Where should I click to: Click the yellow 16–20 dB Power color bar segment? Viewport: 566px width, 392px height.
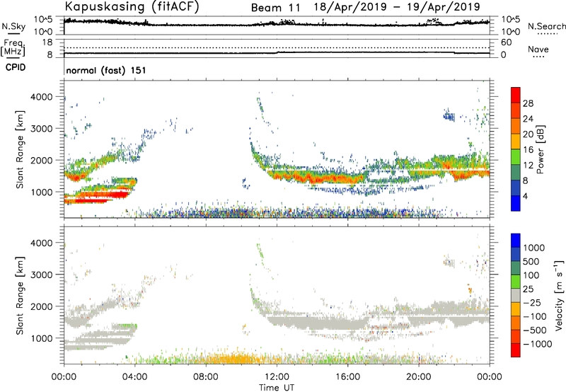[516, 141]
